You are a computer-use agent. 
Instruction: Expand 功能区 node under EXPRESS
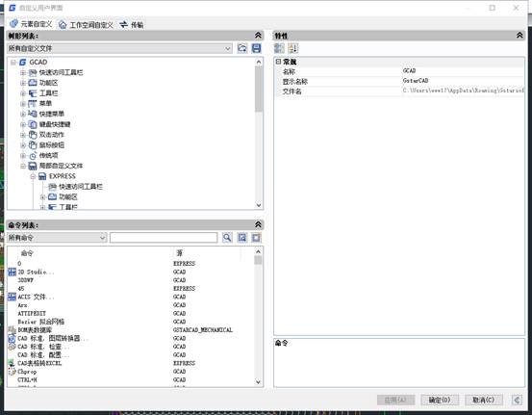pos(42,197)
